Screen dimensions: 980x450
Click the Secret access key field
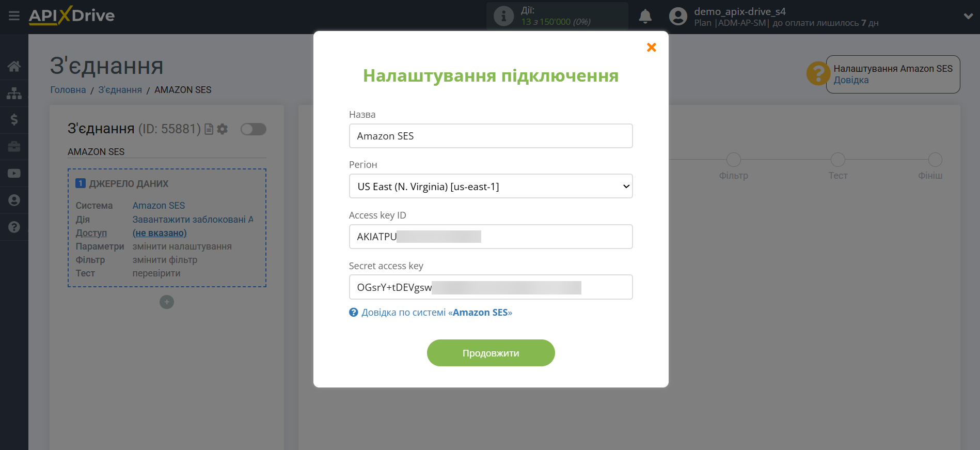[491, 287]
